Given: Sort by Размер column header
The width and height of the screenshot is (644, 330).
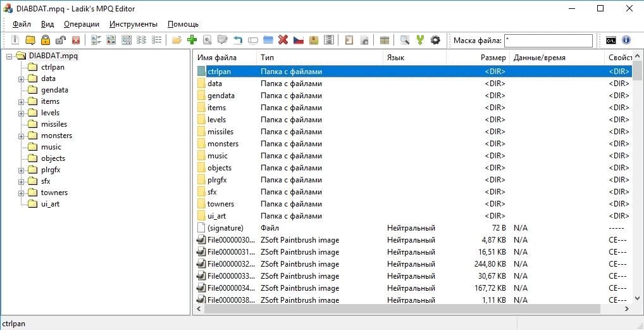Looking at the screenshot, I should click(478, 58).
